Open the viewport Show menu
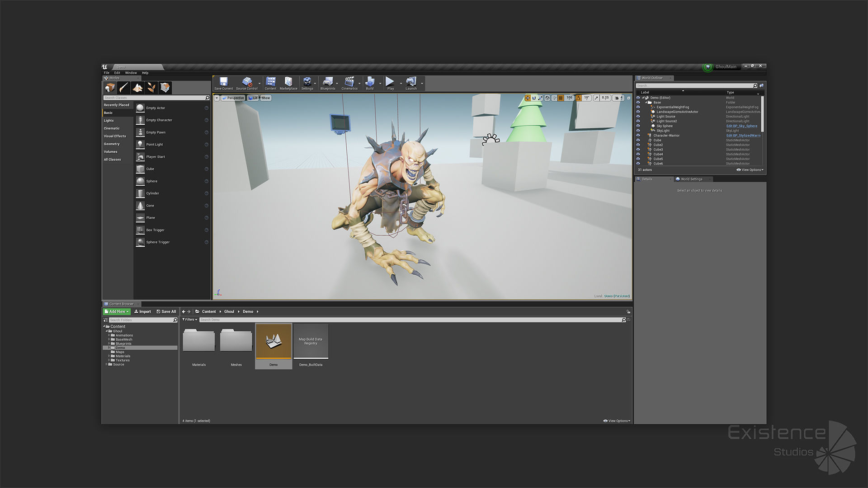This screenshot has height=488, width=868. pos(265,98)
